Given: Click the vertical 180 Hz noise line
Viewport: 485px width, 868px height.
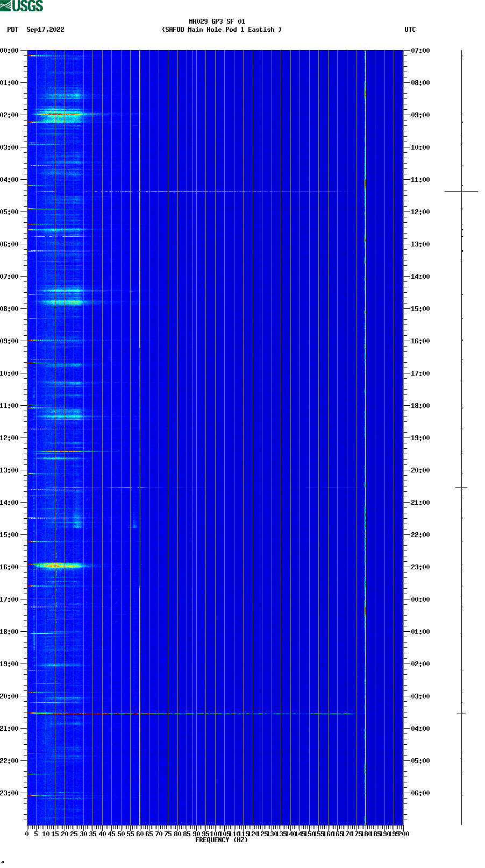Looking at the screenshot, I should click(365, 437).
